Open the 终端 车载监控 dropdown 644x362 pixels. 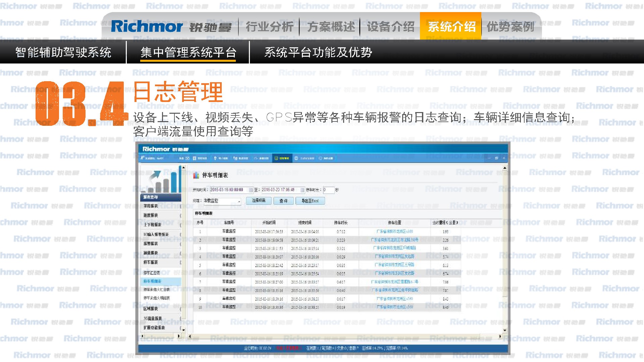(x=222, y=201)
